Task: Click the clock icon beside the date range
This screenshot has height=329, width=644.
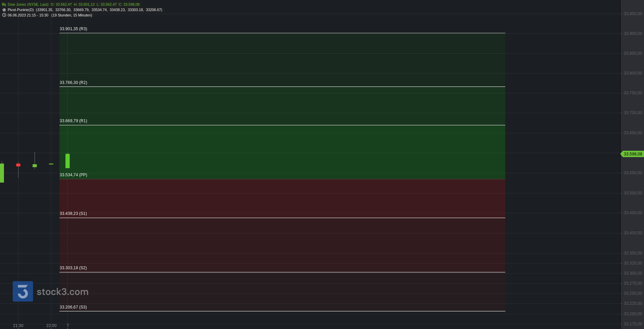Action: pos(4,15)
